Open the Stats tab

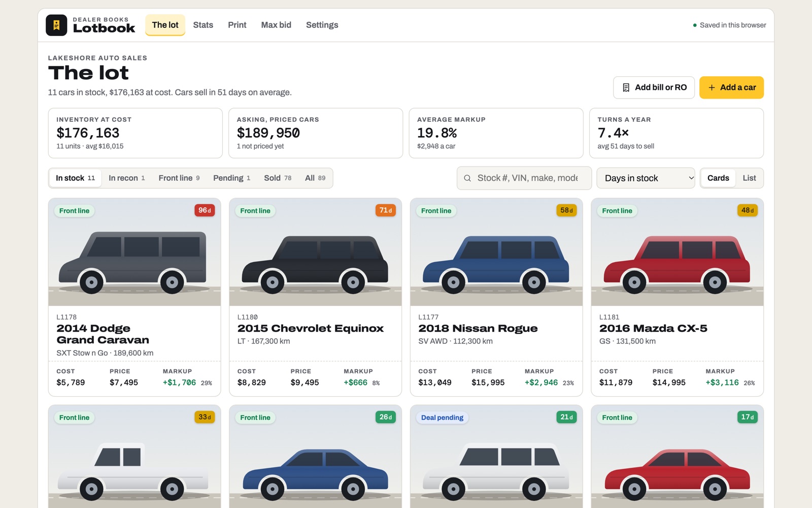point(203,25)
